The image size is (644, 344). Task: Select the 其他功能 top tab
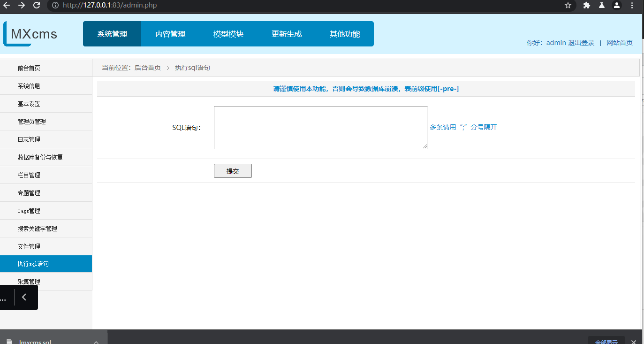345,34
